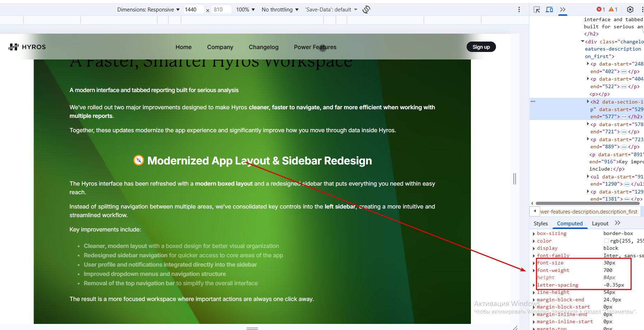
Task: Activate the inspect element selector tool
Action: coord(536,10)
